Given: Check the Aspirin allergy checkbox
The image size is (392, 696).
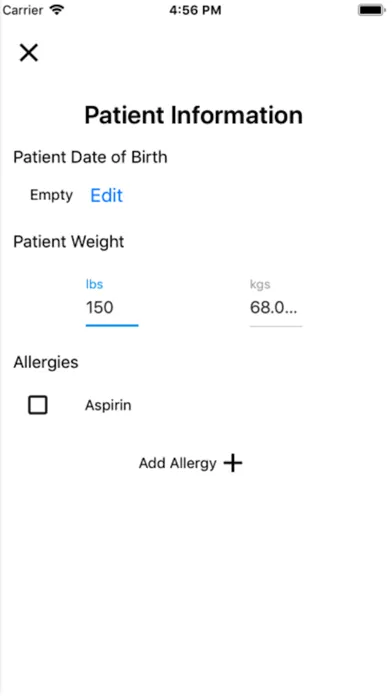Looking at the screenshot, I should (38, 405).
